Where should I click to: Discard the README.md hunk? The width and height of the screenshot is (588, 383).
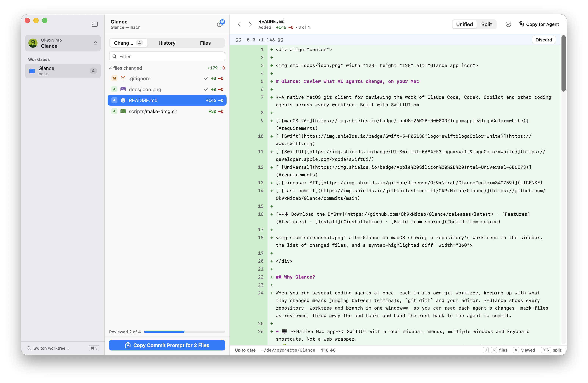point(543,40)
